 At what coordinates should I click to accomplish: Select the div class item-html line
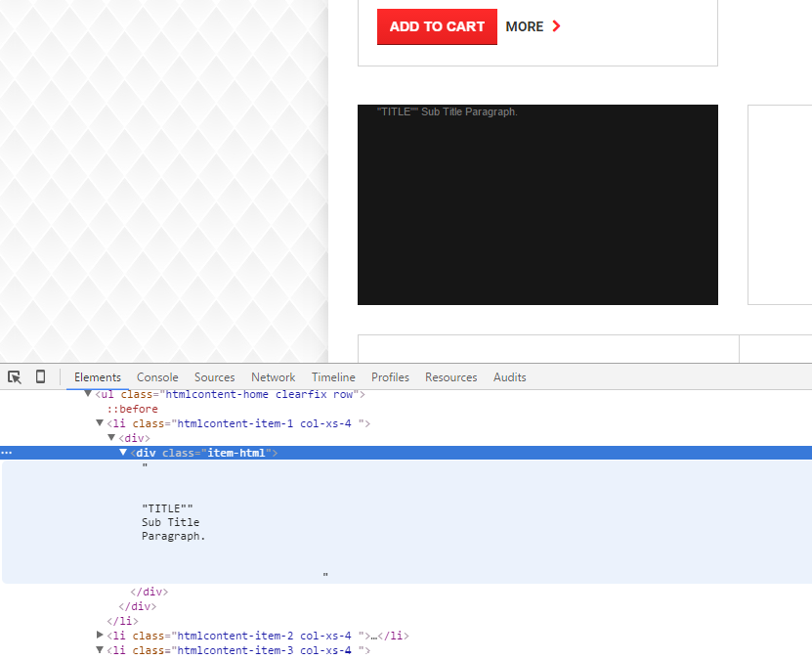point(204,453)
